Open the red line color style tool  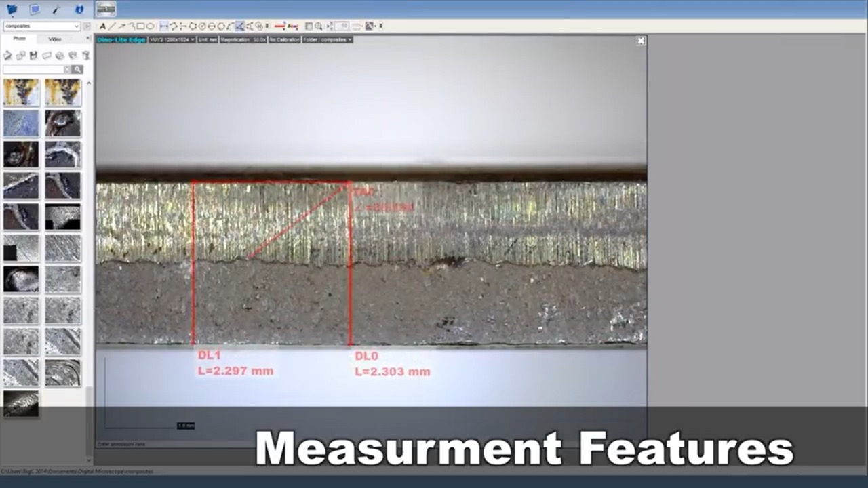point(279,26)
